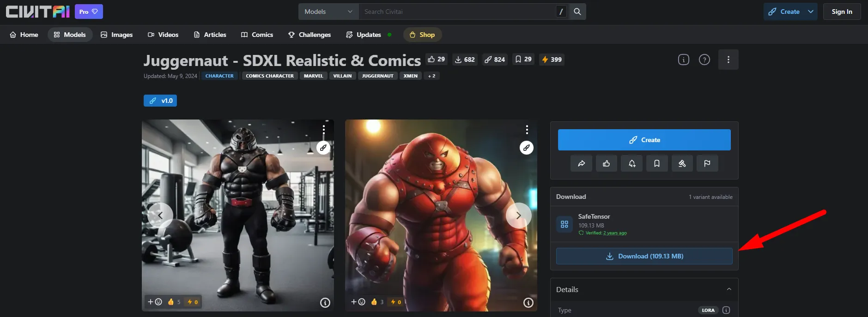
Task: Click the XMEN tag
Action: 410,76
